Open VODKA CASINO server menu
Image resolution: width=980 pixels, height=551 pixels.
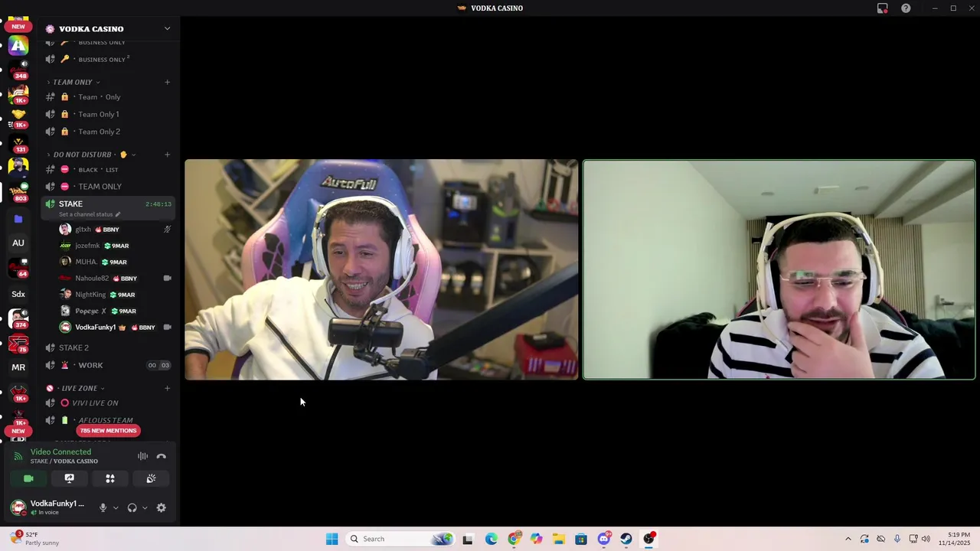pos(108,28)
